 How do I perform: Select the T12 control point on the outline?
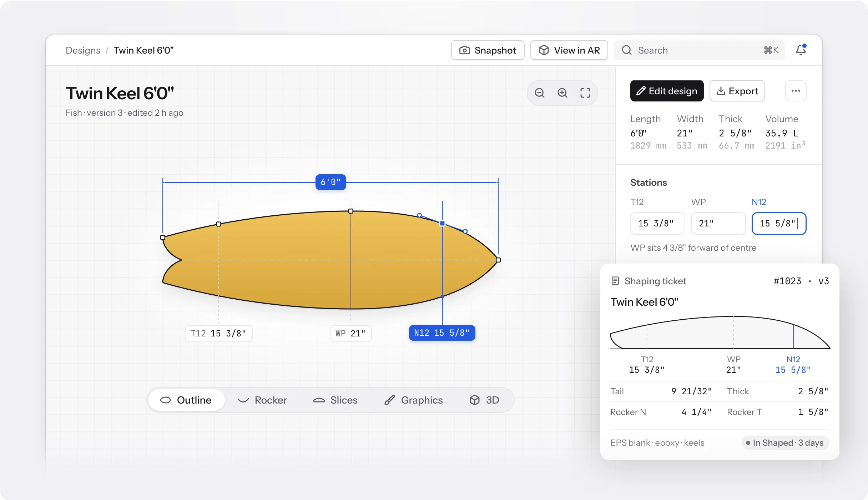tap(219, 224)
